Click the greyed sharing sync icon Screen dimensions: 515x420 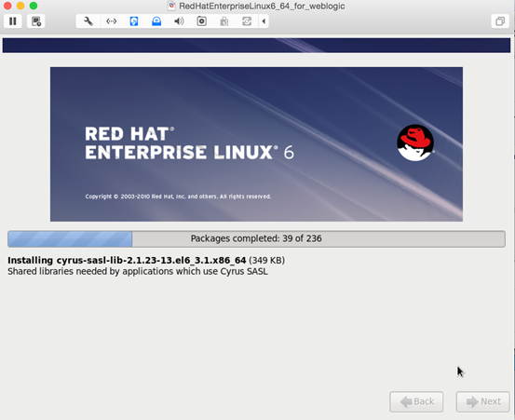pos(247,21)
